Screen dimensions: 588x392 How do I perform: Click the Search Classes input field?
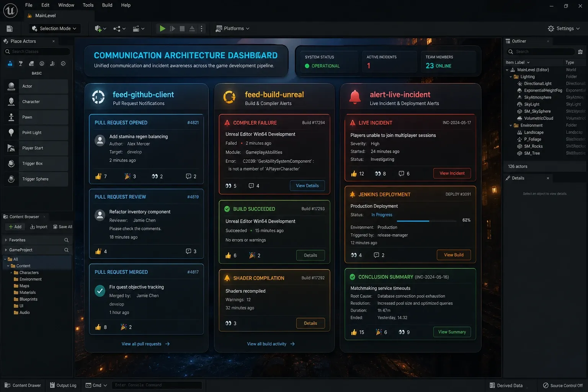click(x=37, y=52)
